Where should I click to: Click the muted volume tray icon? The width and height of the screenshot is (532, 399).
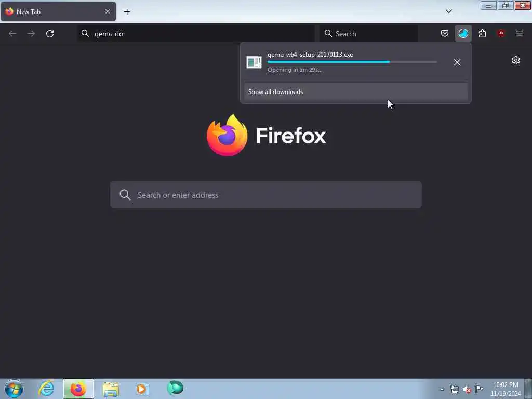click(x=467, y=389)
